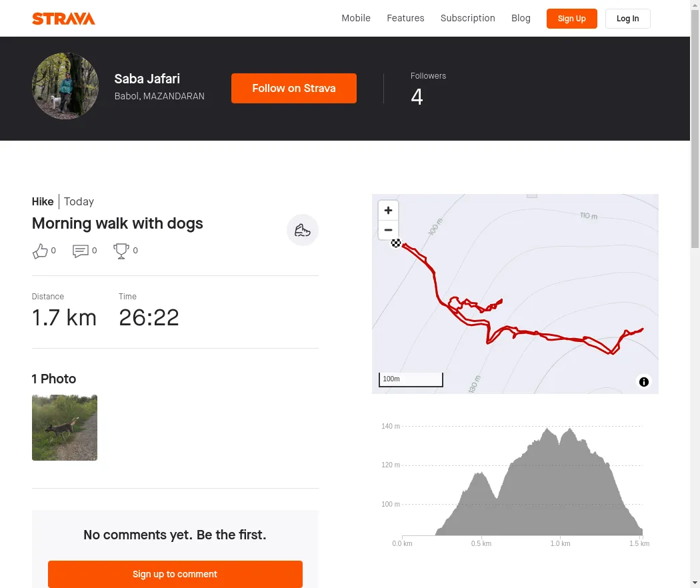The height and width of the screenshot is (588, 700).
Task: Open the Mobile menu item
Action: pyautogui.click(x=356, y=18)
